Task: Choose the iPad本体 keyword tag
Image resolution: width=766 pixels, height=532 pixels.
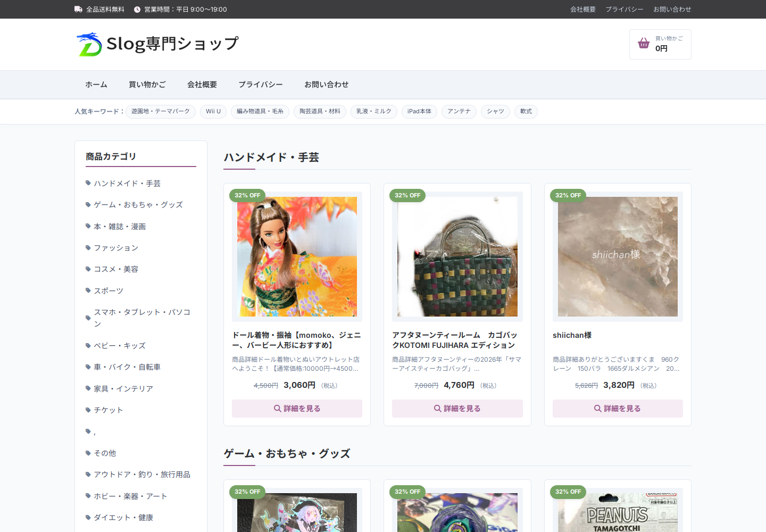Action: pyautogui.click(x=419, y=111)
